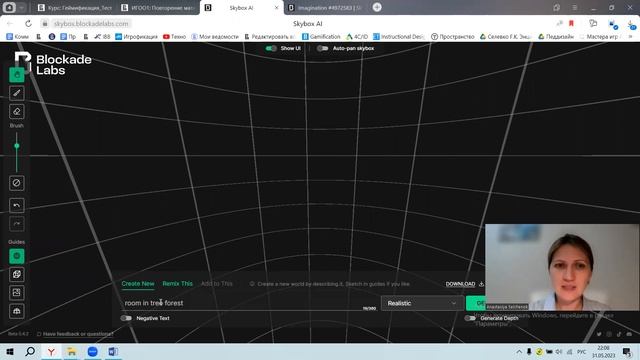Switch to the Create New tab
The width and height of the screenshot is (640, 360).
138,284
